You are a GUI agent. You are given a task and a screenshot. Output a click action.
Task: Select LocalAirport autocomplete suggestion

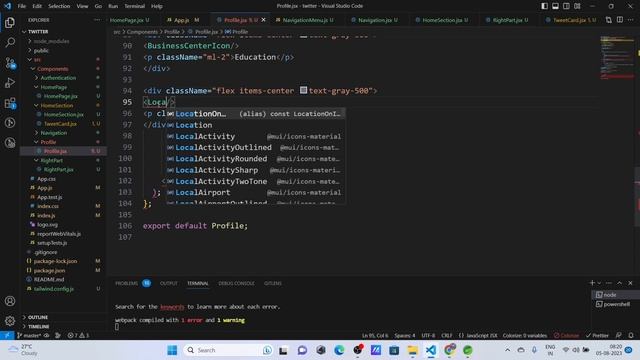click(256, 193)
